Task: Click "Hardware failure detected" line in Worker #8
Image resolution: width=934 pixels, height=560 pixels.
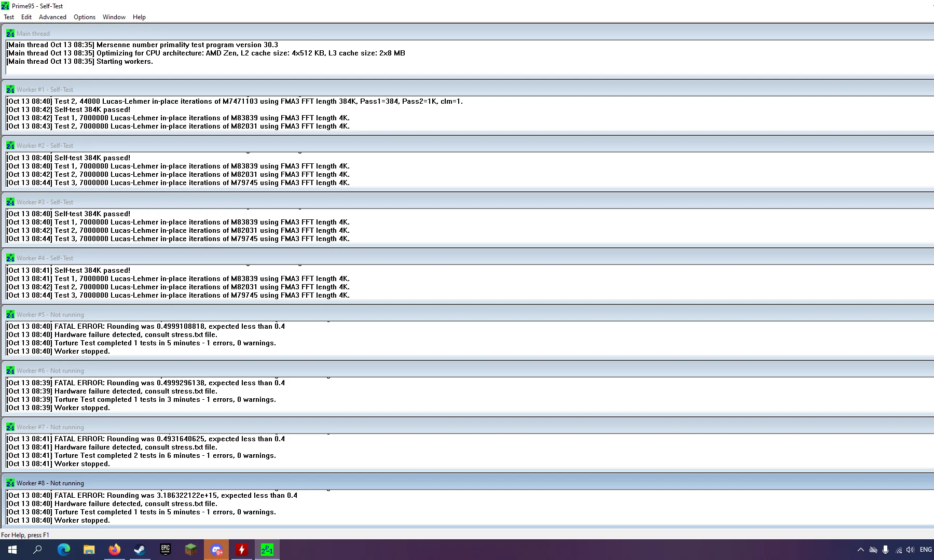Action: [112, 503]
